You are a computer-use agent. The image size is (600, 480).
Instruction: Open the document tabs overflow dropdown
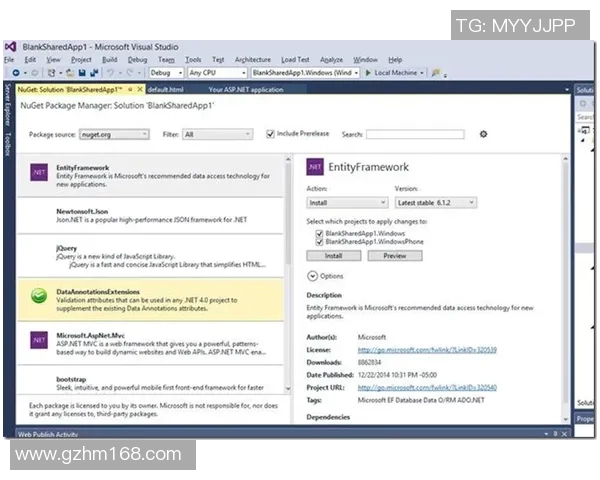[567, 90]
